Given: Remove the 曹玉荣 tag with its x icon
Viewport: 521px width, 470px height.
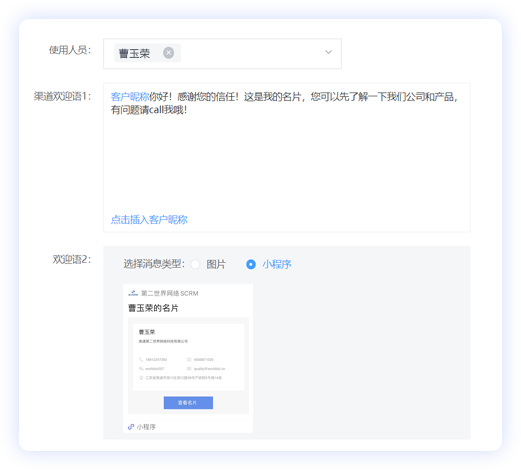Looking at the screenshot, I should (168, 53).
